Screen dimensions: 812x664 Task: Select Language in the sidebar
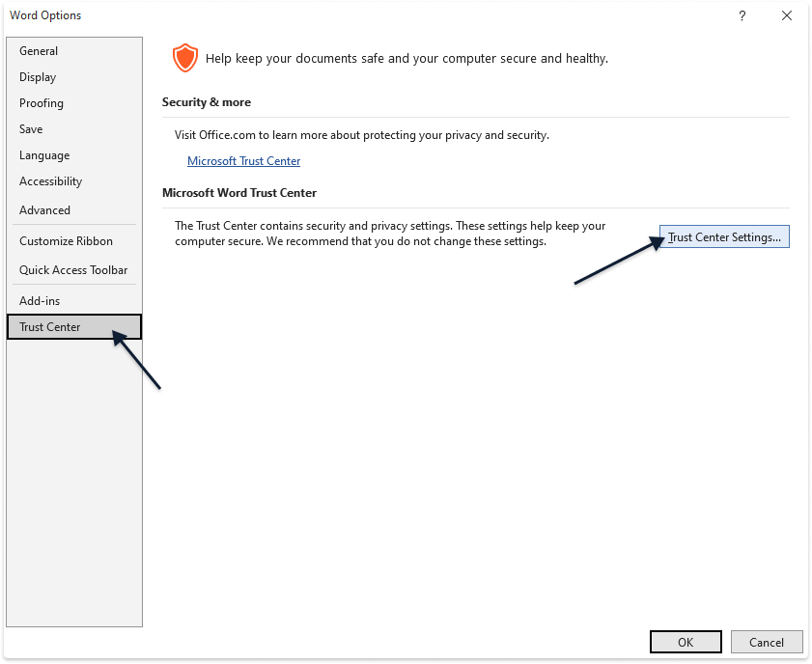[44, 155]
